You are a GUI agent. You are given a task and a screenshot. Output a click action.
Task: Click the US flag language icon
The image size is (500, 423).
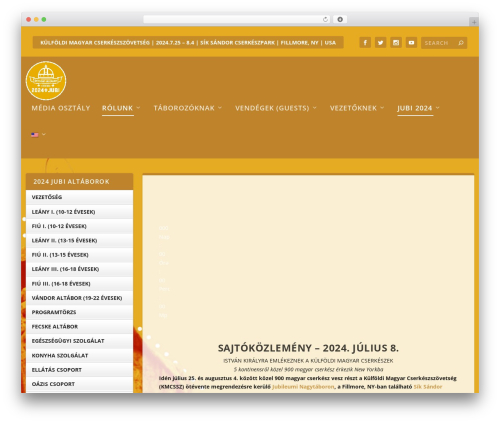tap(35, 135)
